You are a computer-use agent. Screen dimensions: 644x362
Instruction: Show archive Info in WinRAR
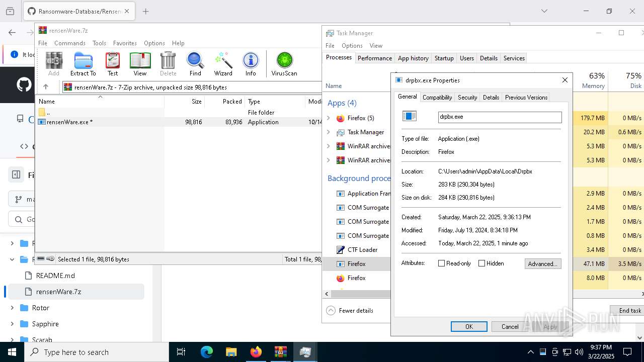[251, 64]
